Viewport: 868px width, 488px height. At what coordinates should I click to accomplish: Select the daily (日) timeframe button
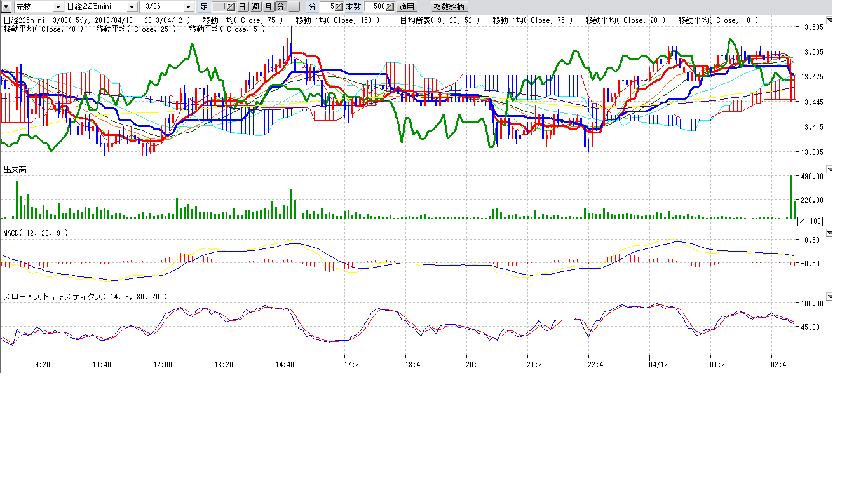coord(242,6)
